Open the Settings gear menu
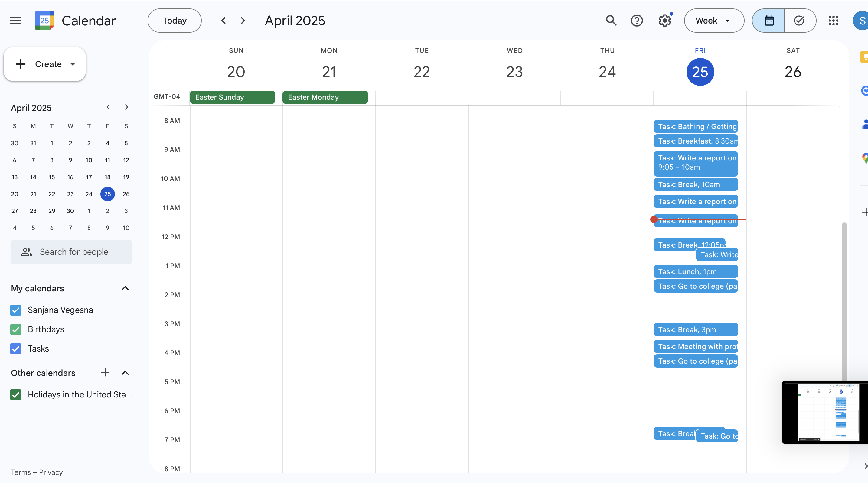The image size is (868, 483). pos(664,21)
